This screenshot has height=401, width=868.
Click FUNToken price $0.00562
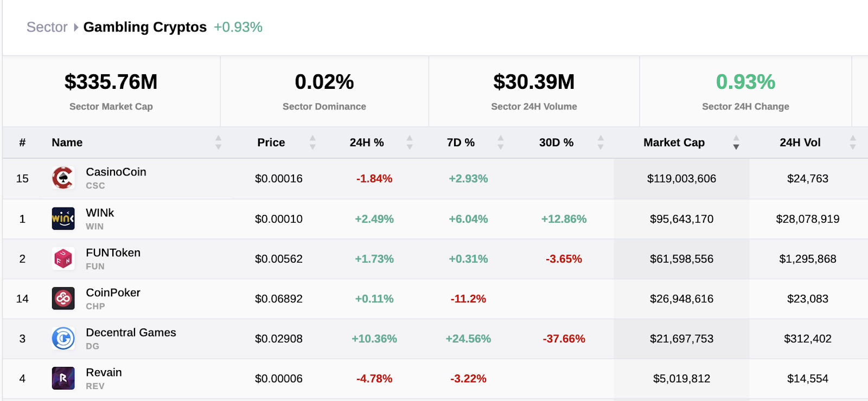click(279, 259)
